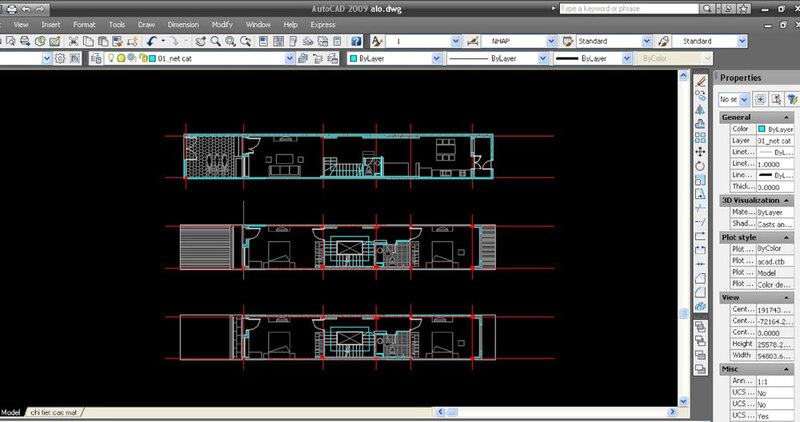Click the Favorites star icon in title bar
800x422 pixels.
[x=744, y=9]
